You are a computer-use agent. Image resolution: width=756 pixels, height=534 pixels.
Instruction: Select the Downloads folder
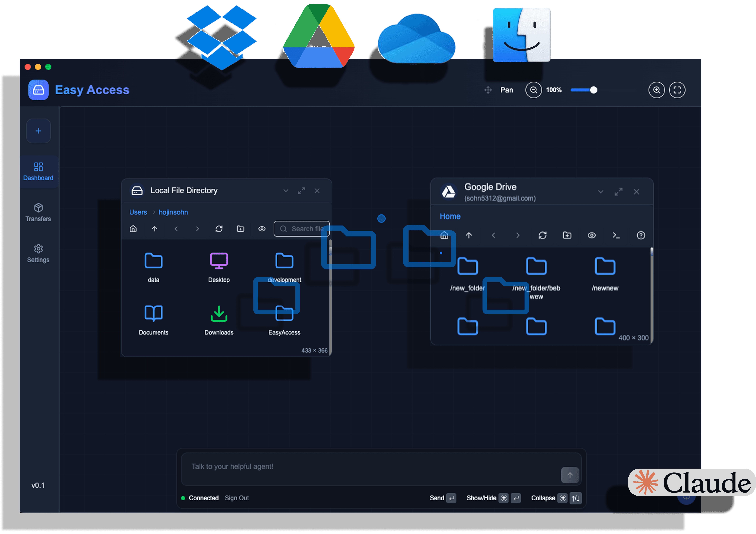click(x=219, y=320)
